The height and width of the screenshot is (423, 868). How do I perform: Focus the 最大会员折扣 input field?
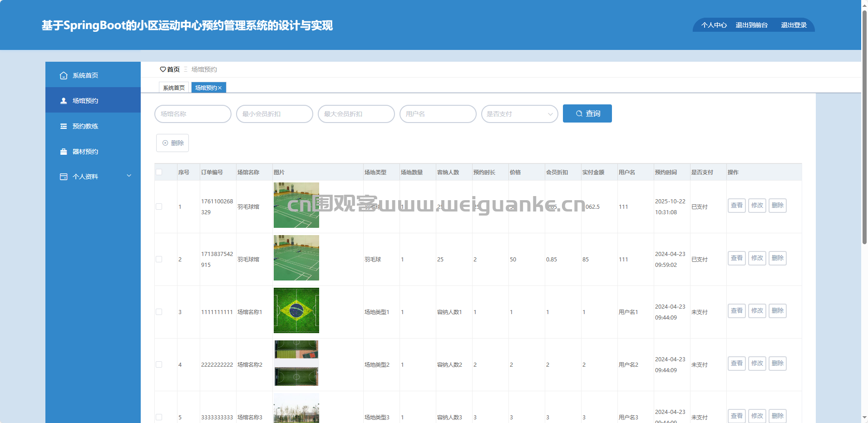(356, 114)
